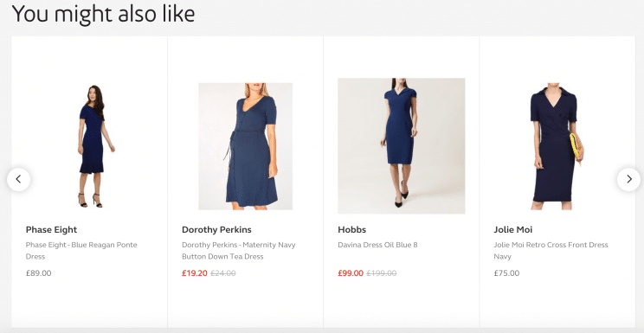Screen dimensions: 644x333
Task: Open Blue Reagan Ponte Dress description link
Action: point(81,251)
